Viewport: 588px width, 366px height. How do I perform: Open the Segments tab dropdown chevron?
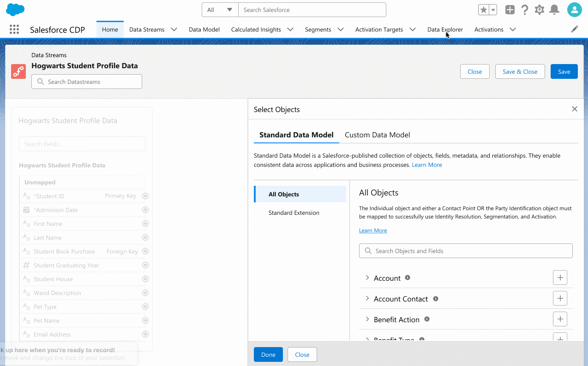point(341,30)
